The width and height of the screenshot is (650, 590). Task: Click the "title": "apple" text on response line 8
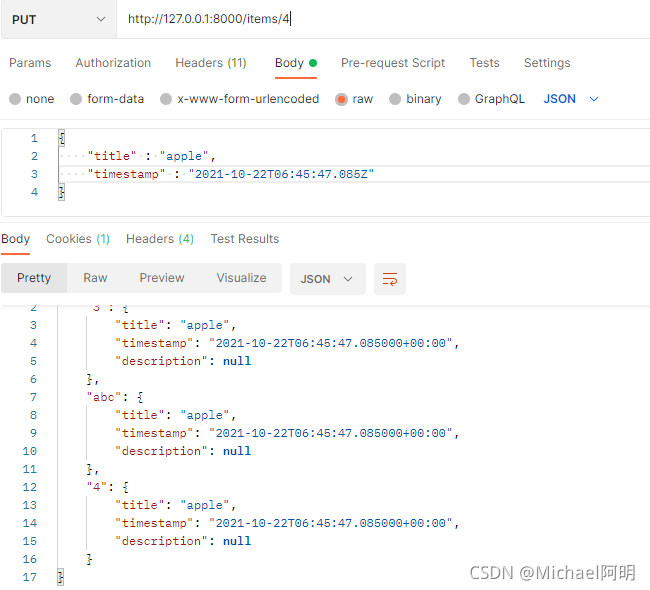[175, 415]
